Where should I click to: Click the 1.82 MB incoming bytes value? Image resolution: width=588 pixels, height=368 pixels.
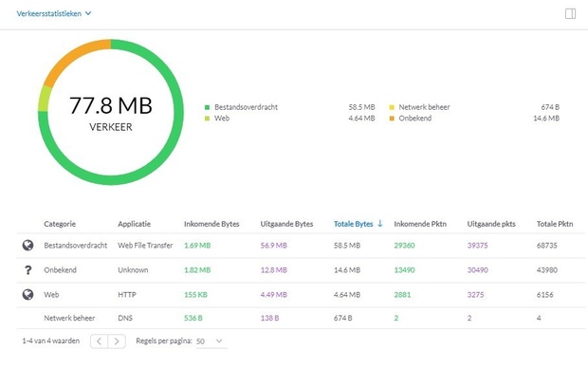click(x=197, y=270)
